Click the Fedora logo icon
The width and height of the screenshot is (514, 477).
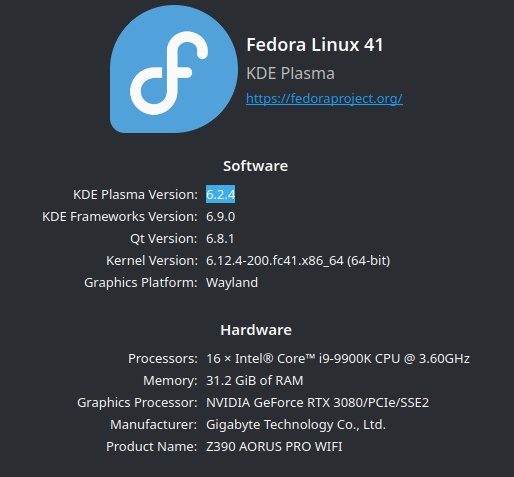174,69
